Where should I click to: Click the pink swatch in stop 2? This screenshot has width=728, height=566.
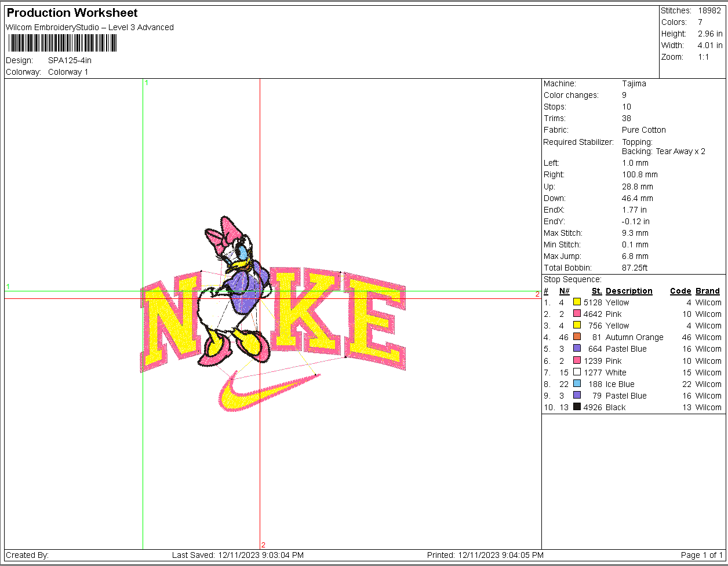(x=577, y=313)
